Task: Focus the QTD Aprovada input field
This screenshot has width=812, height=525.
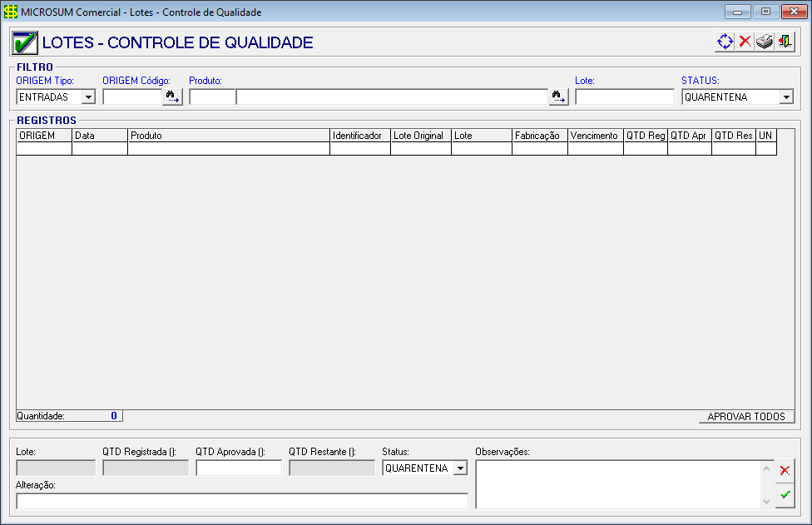Action: coord(239,468)
